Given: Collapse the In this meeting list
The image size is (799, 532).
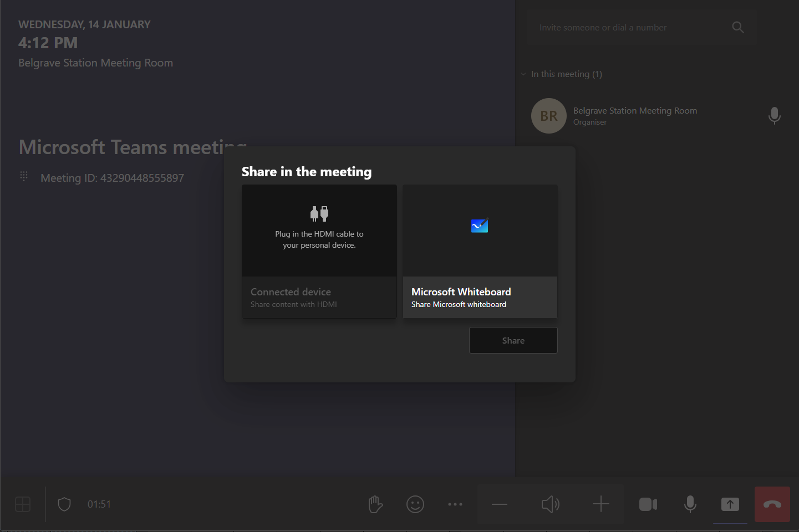Looking at the screenshot, I should [523, 74].
